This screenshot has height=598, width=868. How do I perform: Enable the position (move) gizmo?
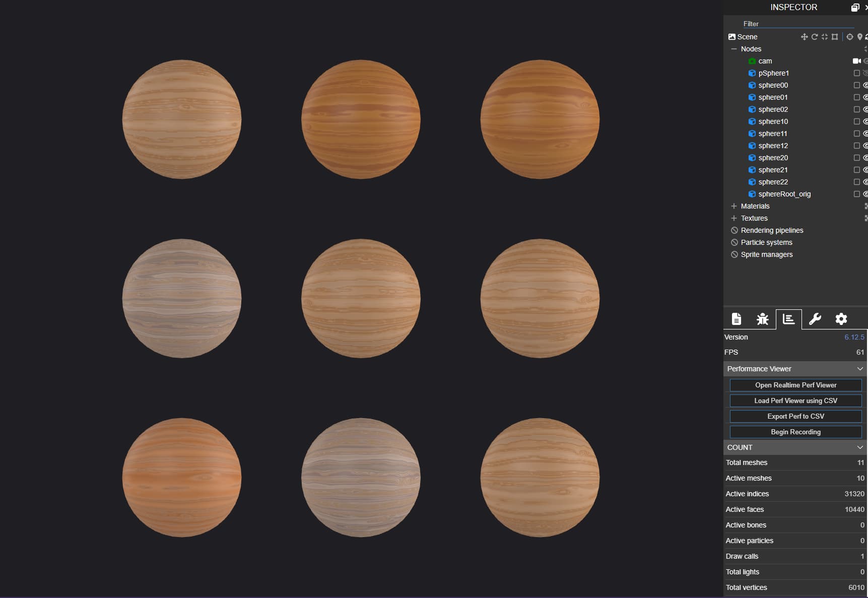(804, 37)
